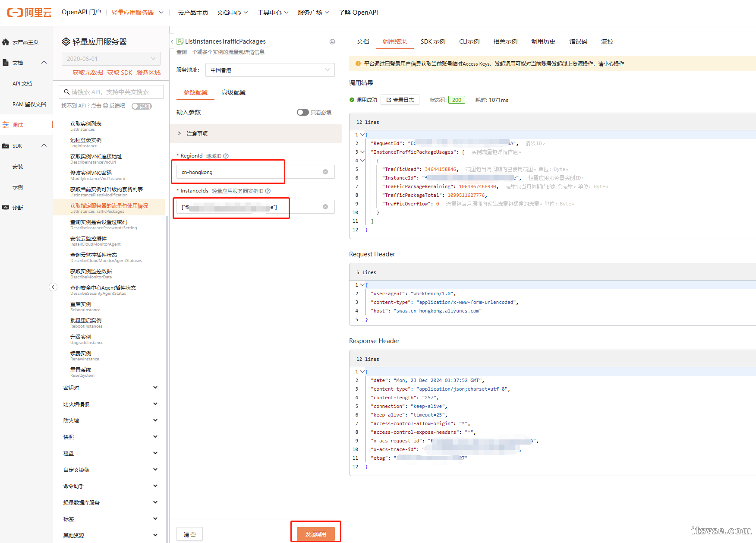The image size is (756, 543).
Task: Click the Aliyun logo
Action: (29, 13)
